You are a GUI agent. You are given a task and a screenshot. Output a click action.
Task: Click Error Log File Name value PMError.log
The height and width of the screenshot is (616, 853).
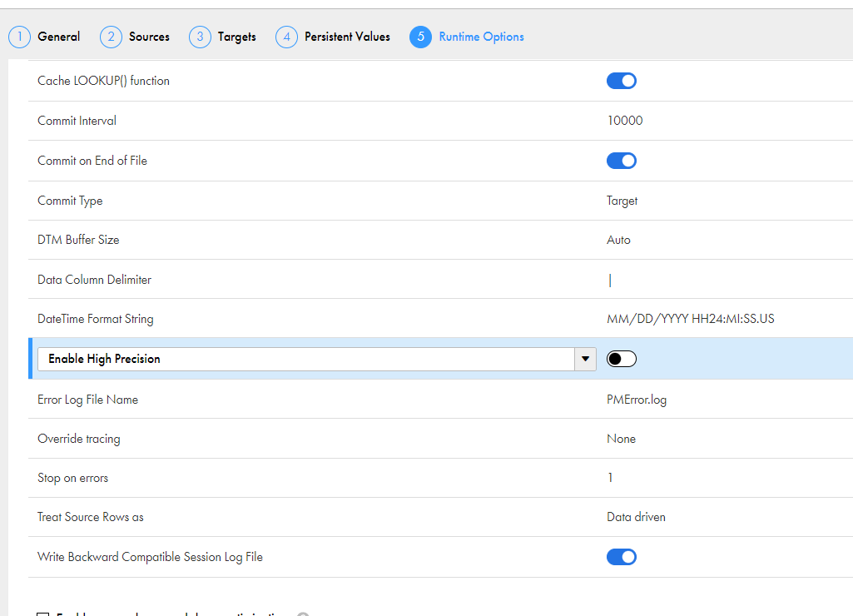[x=637, y=400]
